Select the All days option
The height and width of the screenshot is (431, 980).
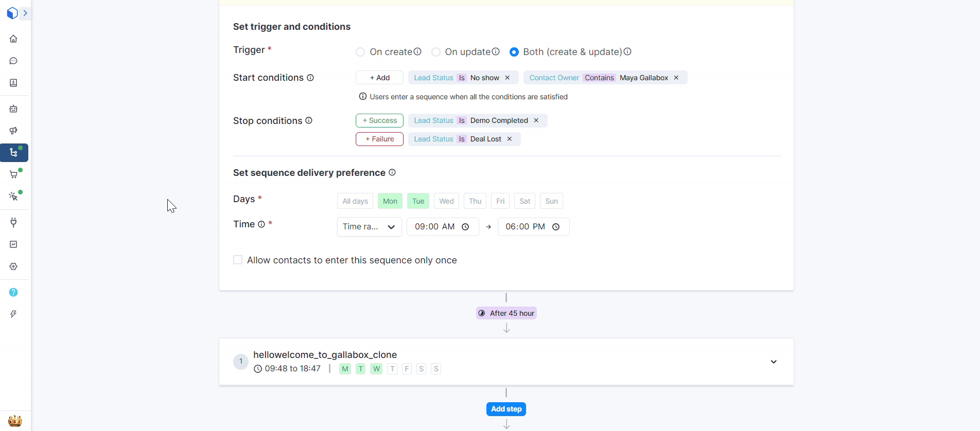point(355,201)
